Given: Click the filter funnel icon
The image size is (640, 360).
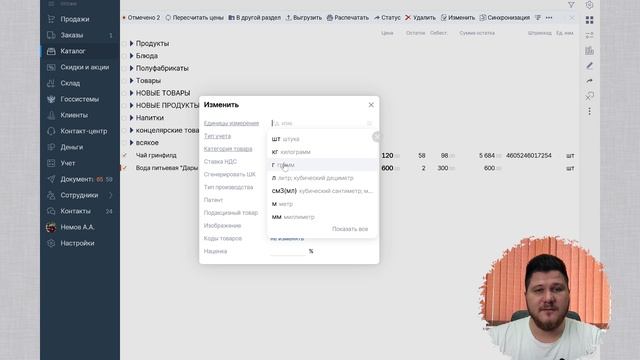Looking at the screenshot, I should click(x=571, y=5).
